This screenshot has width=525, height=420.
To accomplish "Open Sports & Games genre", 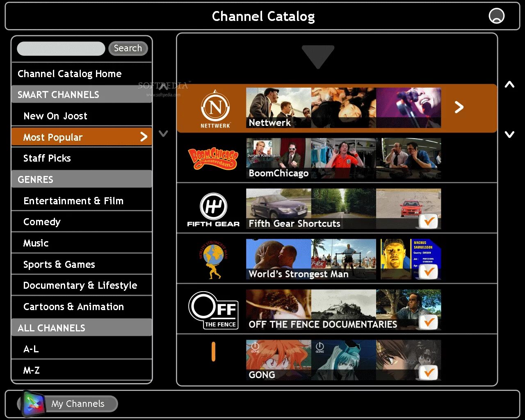I will (x=82, y=264).
